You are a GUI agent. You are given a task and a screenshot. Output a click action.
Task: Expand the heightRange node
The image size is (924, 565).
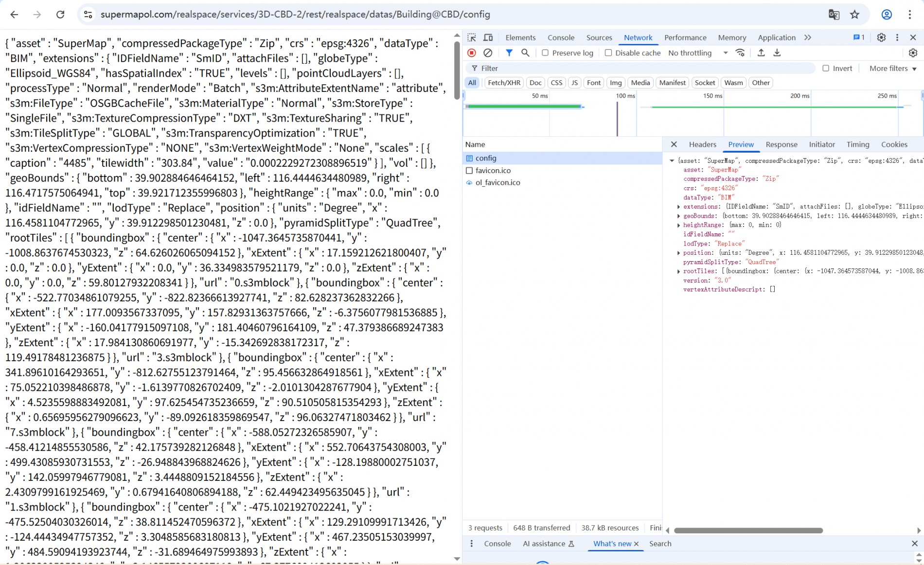point(678,225)
